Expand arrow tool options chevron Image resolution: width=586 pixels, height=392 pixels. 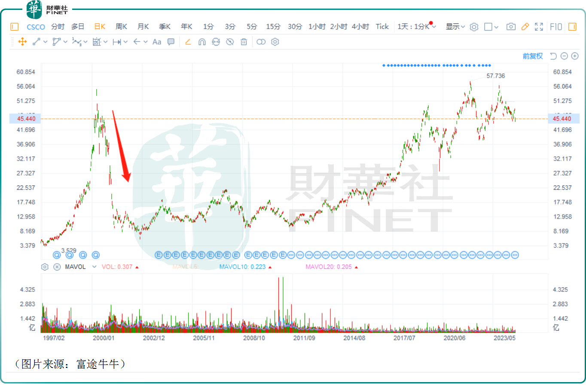click(x=146, y=42)
